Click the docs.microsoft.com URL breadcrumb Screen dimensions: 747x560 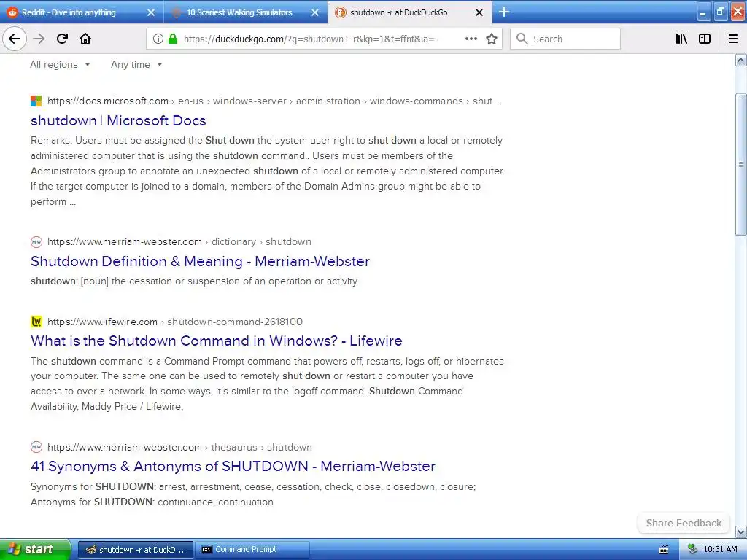coord(274,101)
